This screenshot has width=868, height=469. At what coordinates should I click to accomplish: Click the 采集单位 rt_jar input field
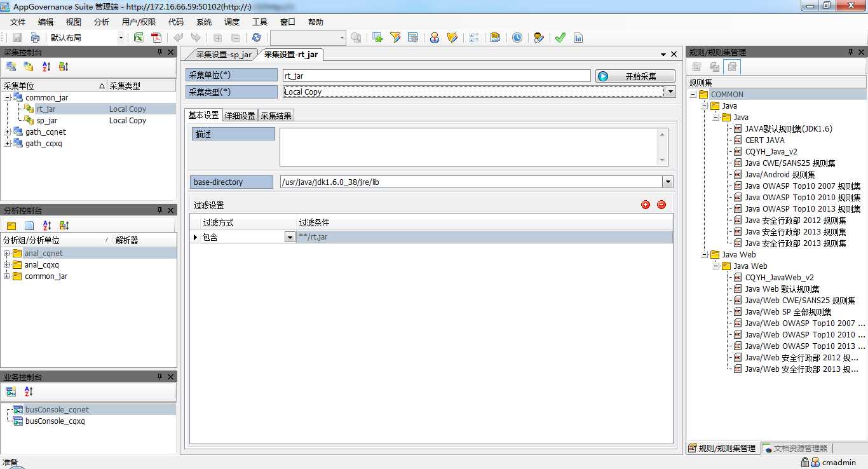(437, 76)
